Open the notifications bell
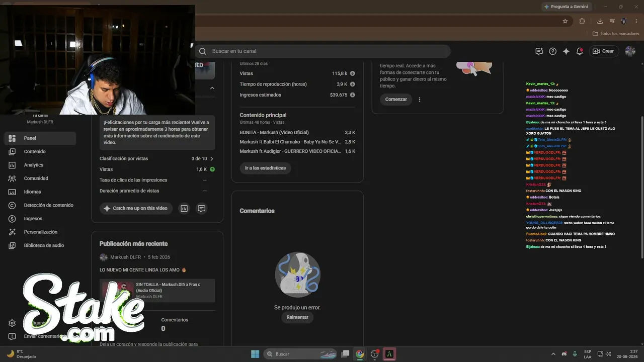 pyautogui.click(x=580, y=51)
